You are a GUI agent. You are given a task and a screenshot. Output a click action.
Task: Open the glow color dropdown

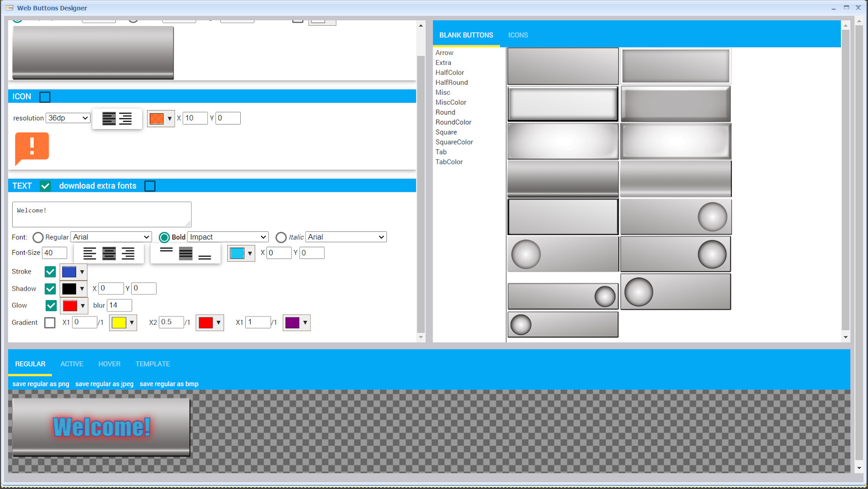point(82,306)
